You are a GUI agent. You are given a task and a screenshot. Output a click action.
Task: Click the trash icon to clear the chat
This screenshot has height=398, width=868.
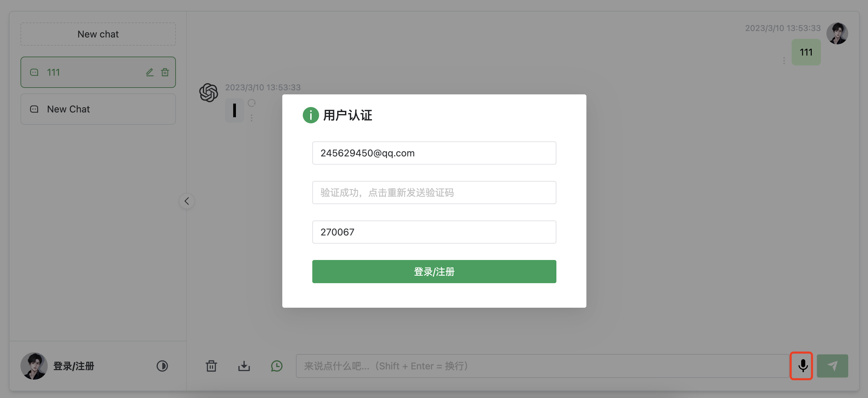click(x=211, y=366)
